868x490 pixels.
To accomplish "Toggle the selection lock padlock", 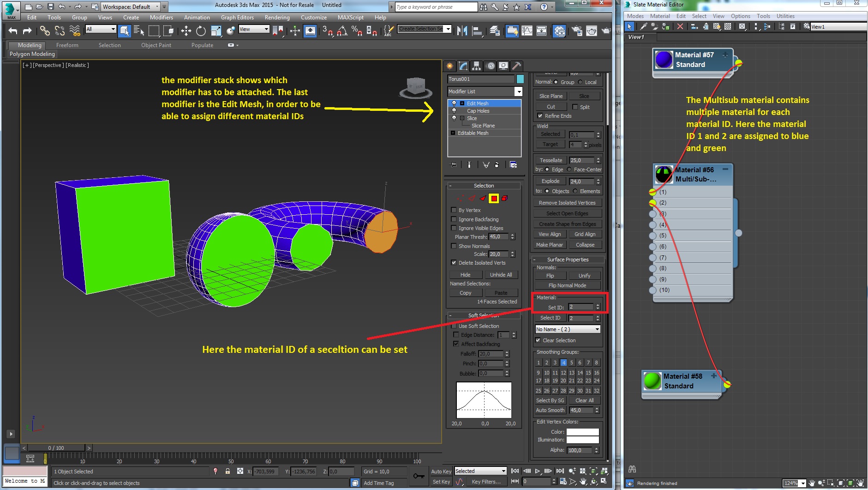I will click(x=227, y=471).
